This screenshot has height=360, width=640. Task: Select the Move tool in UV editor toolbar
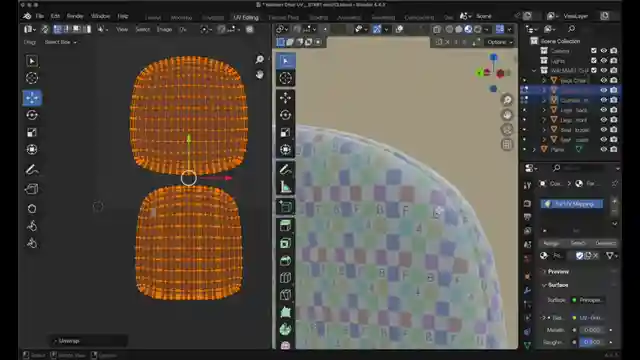32,98
